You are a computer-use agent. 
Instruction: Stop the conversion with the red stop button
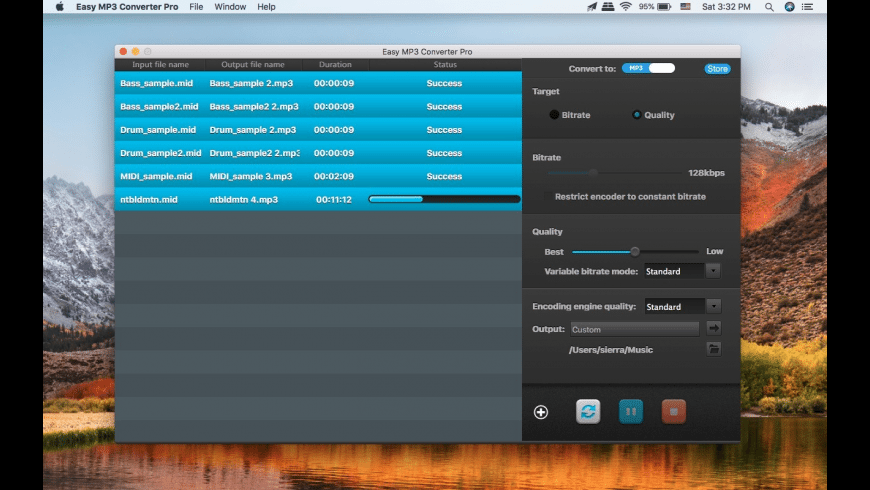tap(674, 412)
